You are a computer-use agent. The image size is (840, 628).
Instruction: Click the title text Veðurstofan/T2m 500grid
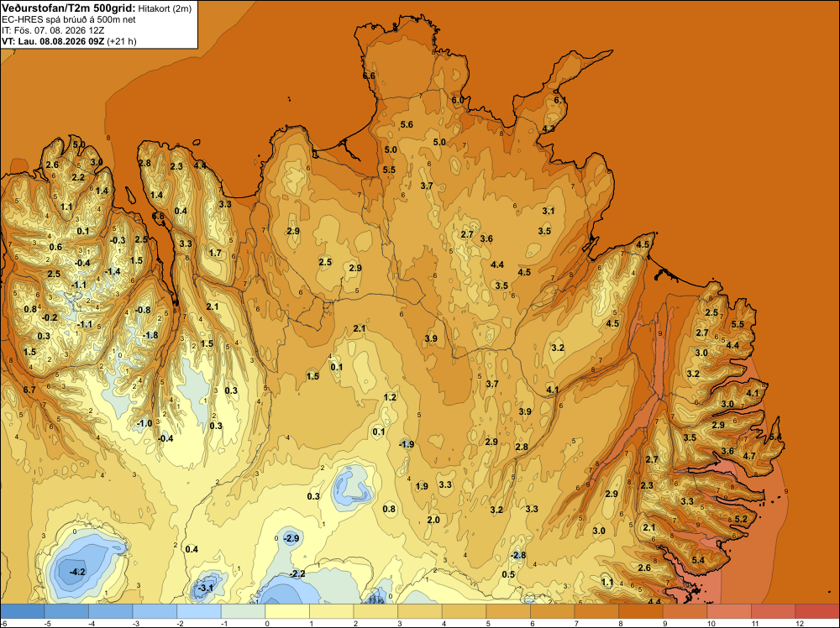click(69, 8)
